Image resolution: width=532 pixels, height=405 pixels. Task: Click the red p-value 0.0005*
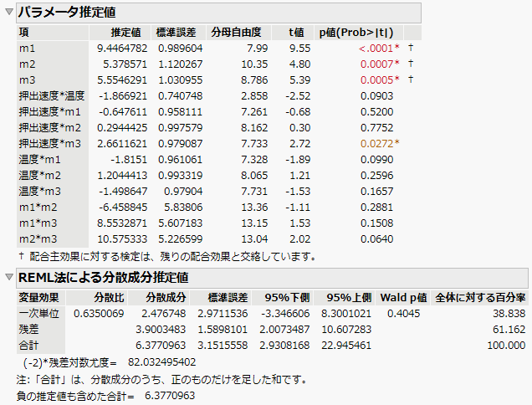[x=380, y=80]
